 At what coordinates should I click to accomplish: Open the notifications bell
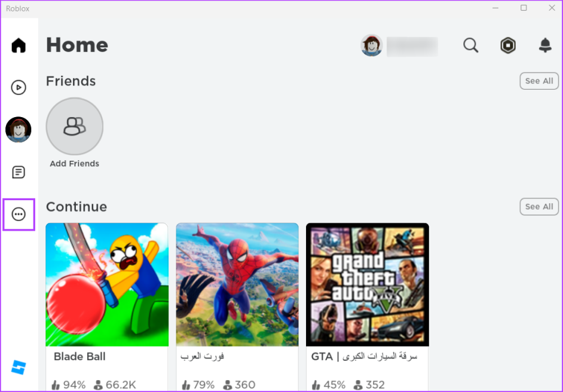tap(545, 45)
